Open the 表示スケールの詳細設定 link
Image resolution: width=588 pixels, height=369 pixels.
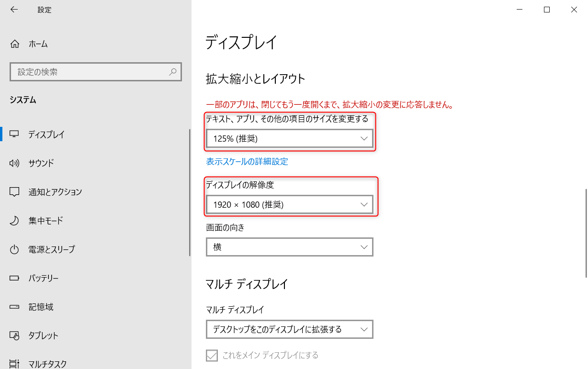click(247, 162)
